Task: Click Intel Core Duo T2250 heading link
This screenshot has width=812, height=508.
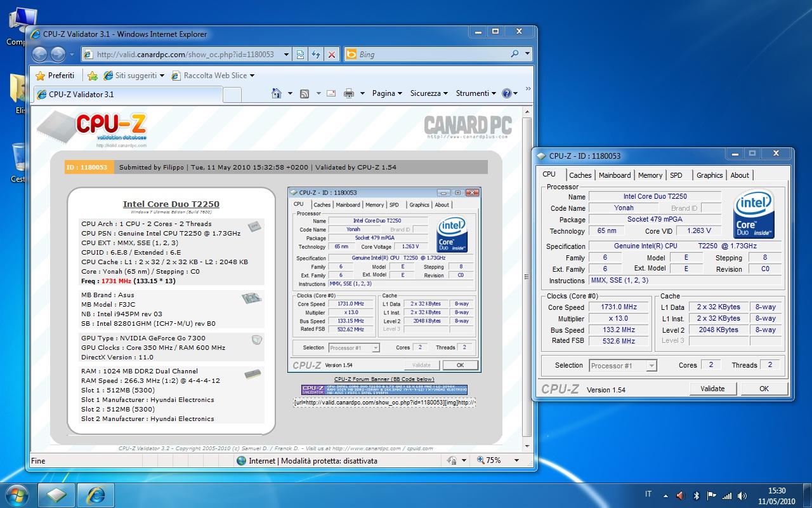Action: [x=171, y=204]
